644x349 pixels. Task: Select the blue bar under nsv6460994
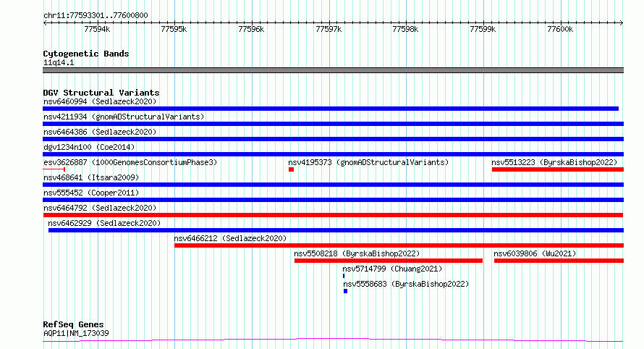[x=331, y=109]
